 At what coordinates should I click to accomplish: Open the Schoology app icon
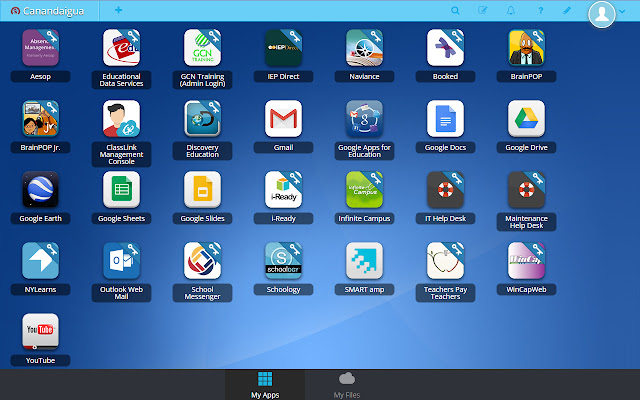pyautogui.click(x=283, y=260)
